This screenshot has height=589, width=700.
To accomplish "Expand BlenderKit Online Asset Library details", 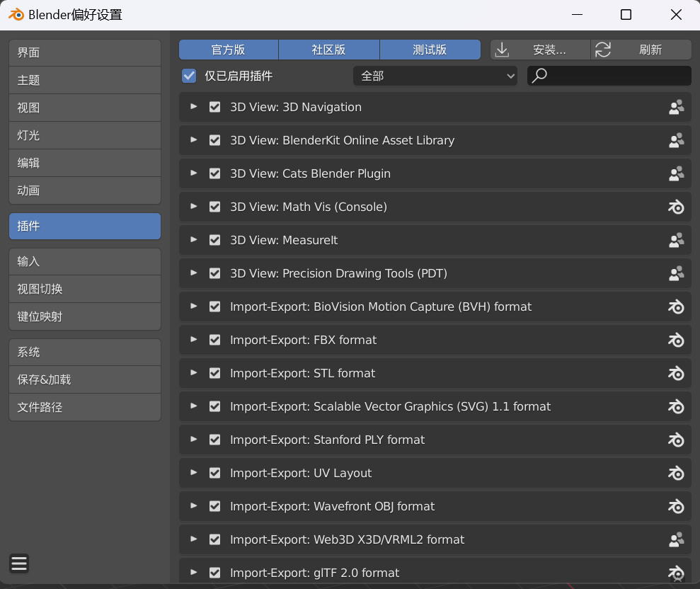I will [193, 139].
